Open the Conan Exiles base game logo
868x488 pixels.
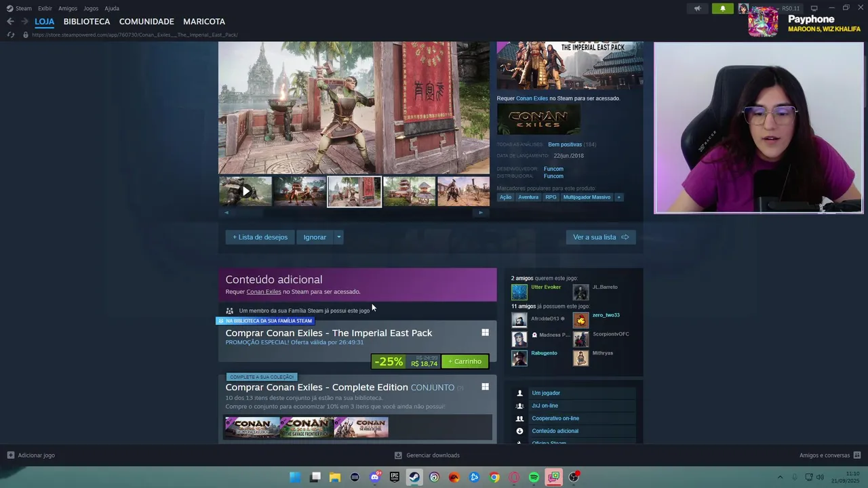pyautogui.click(x=538, y=119)
